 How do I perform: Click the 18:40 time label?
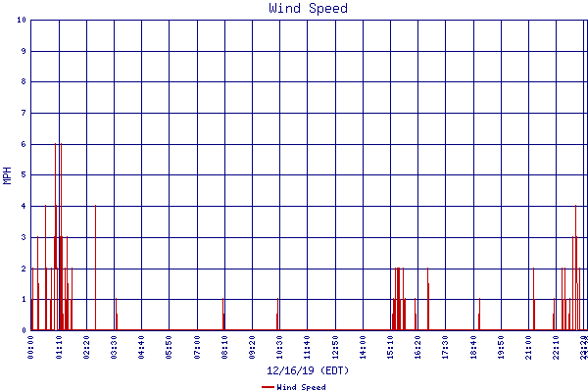[473, 347]
